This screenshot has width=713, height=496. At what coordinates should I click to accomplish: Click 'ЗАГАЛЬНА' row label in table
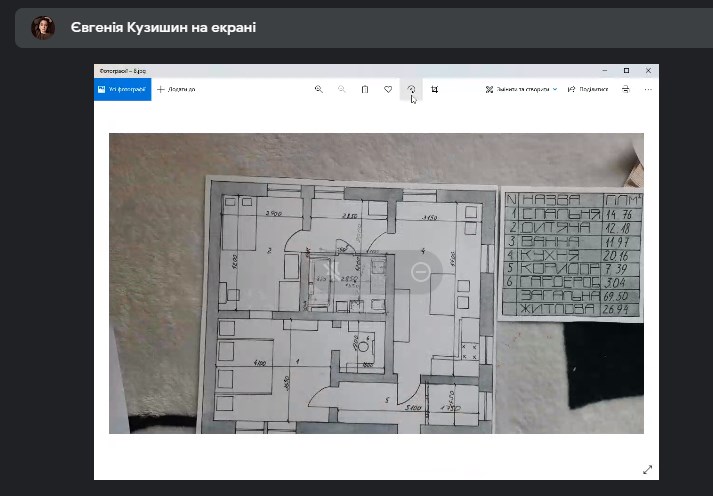560,296
